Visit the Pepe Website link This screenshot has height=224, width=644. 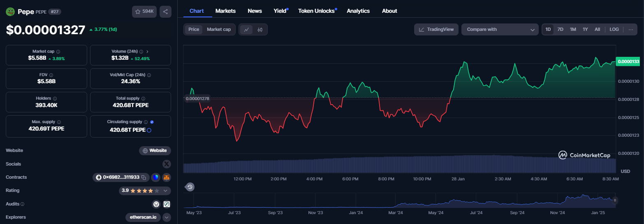click(x=155, y=151)
